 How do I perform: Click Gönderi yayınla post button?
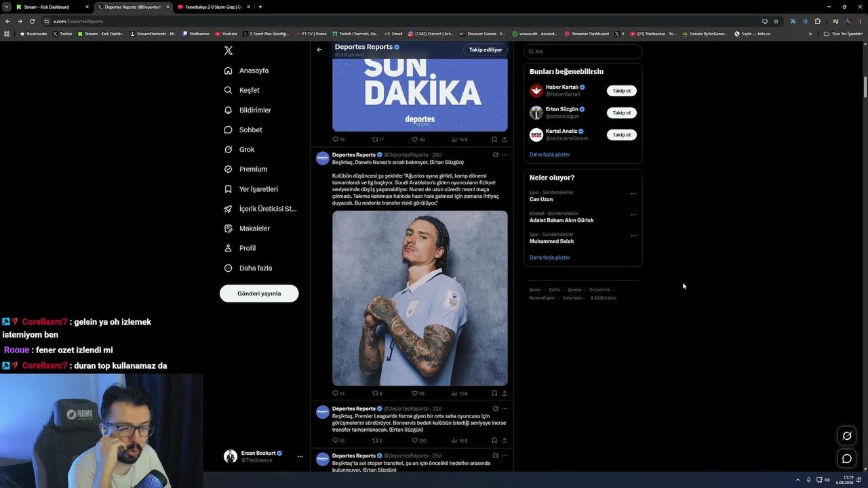[x=259, y=293]
